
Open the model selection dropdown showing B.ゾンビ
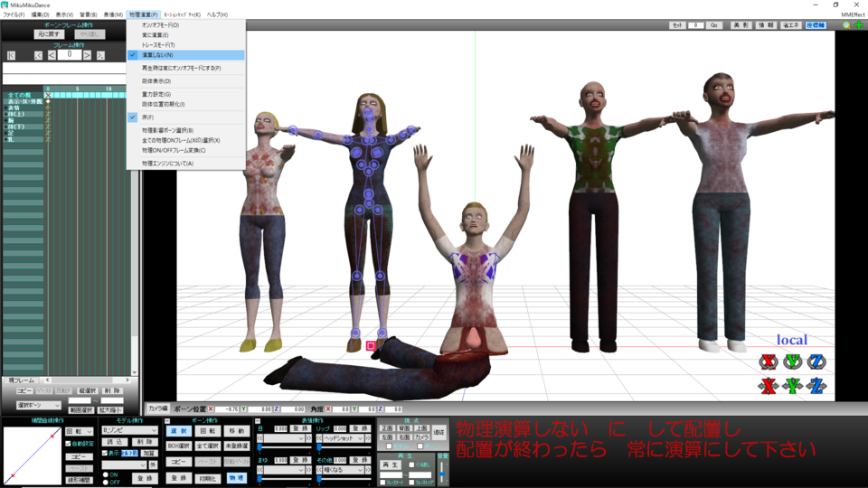coord(130,430)
